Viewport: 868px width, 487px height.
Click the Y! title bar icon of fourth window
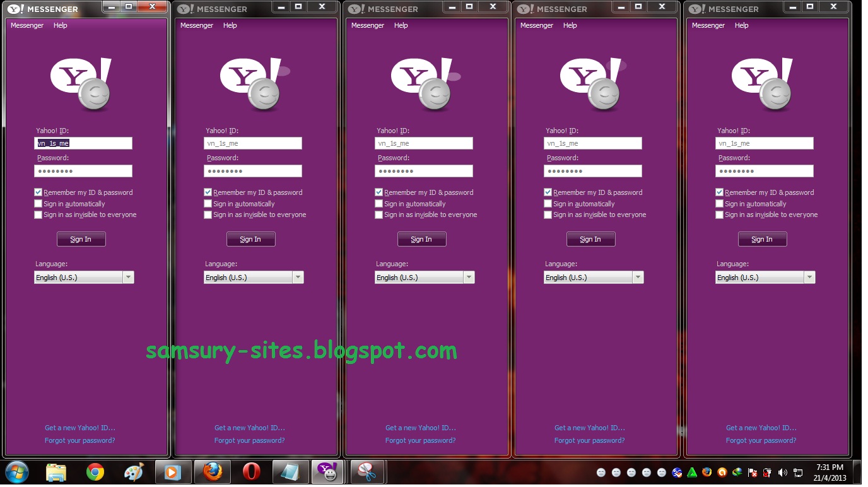click(525, 9)
